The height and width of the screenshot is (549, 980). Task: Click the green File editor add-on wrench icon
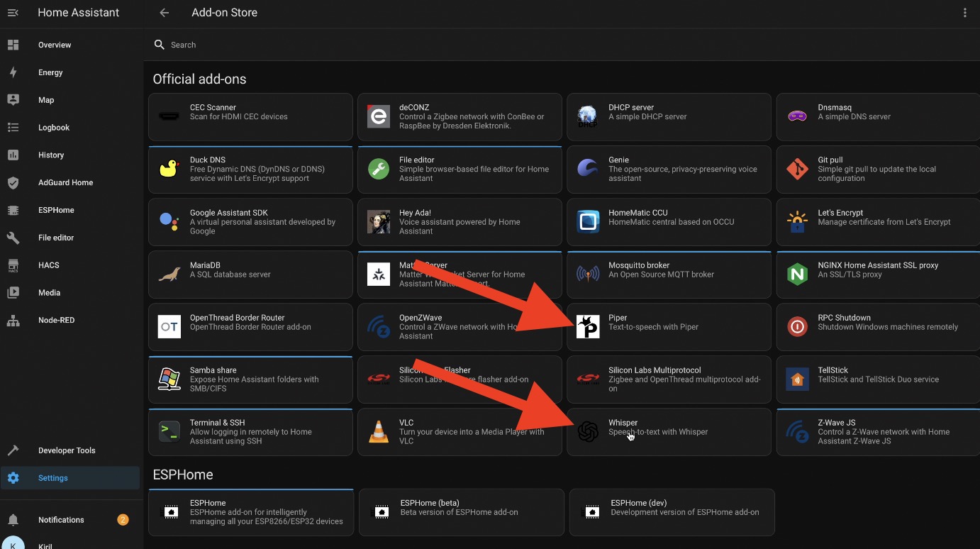click(x=379, y=169)
